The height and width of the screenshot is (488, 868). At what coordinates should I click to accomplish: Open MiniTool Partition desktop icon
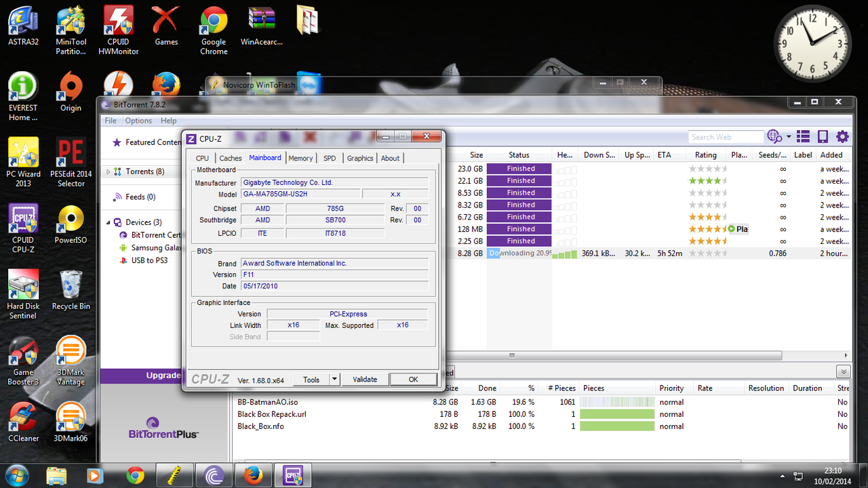click(x=71, y=30)
